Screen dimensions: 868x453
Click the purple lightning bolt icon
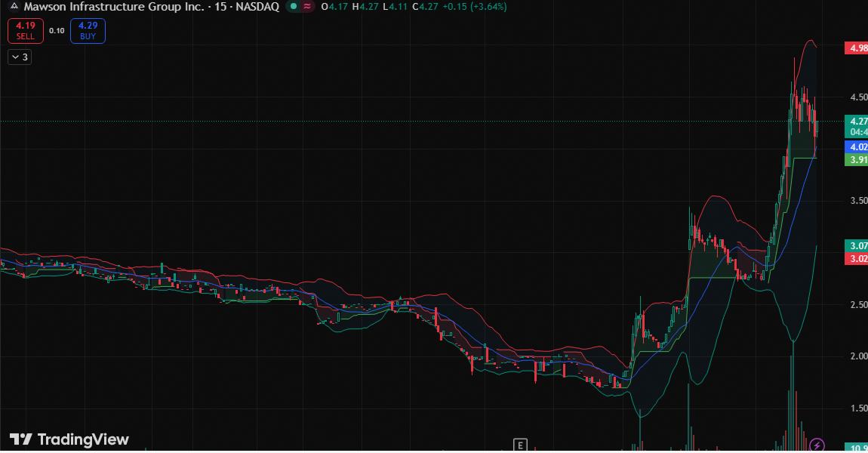coord(817,445)
